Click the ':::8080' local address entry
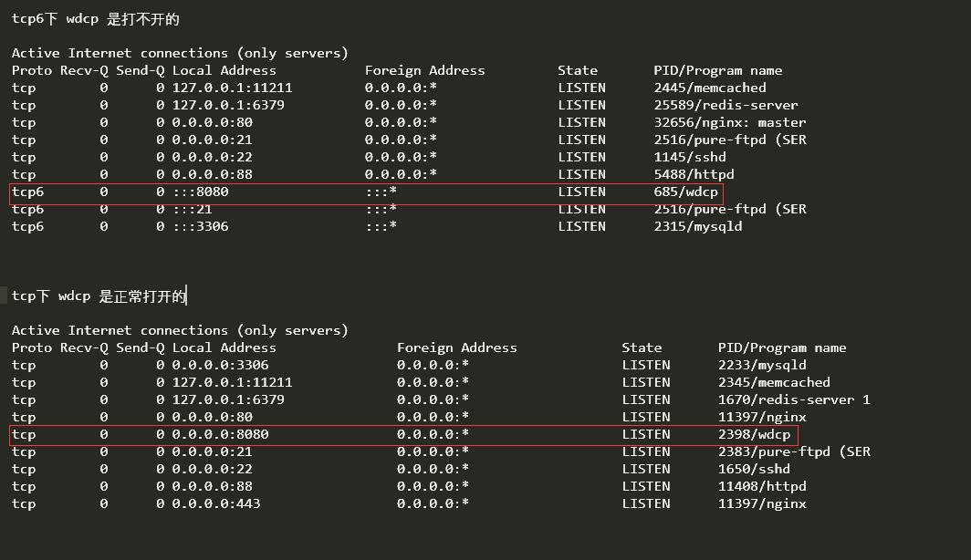This screenshot has height=560, width=971. click(x=200, y=192)
